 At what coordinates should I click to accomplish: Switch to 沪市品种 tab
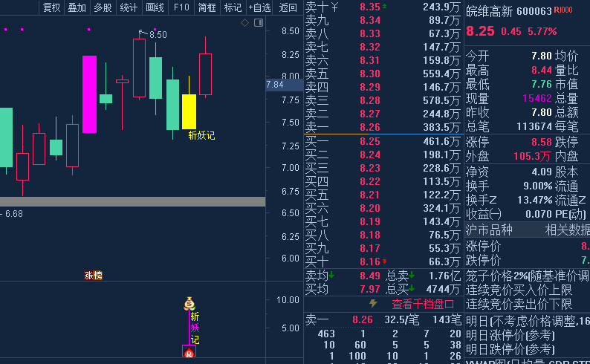(489, 230)
